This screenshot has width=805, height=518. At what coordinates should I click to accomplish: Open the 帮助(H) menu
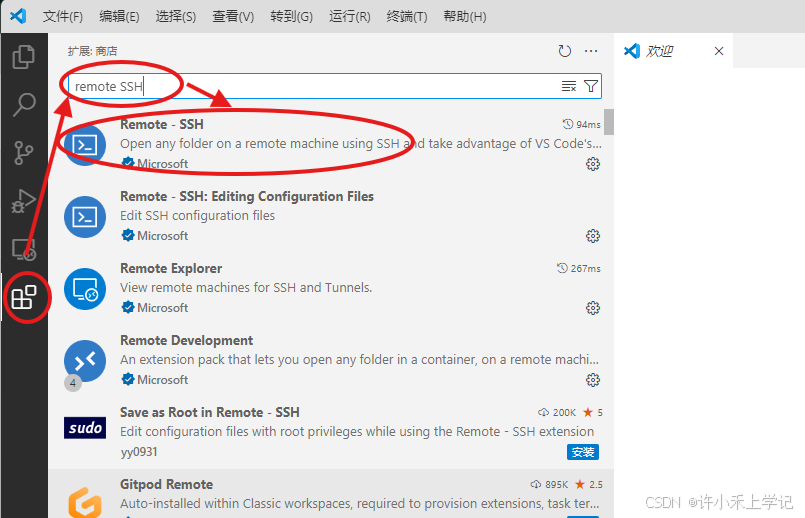click(465, 16)
